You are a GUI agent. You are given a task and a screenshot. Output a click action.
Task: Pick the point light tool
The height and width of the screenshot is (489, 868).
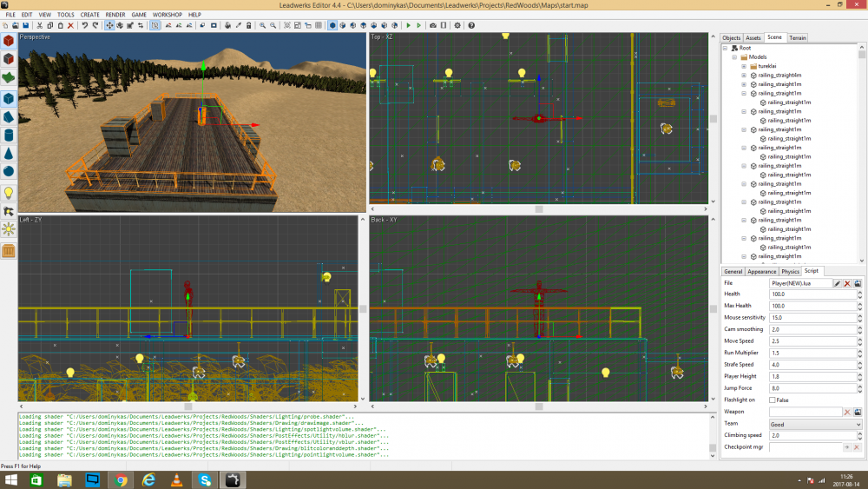9,193
